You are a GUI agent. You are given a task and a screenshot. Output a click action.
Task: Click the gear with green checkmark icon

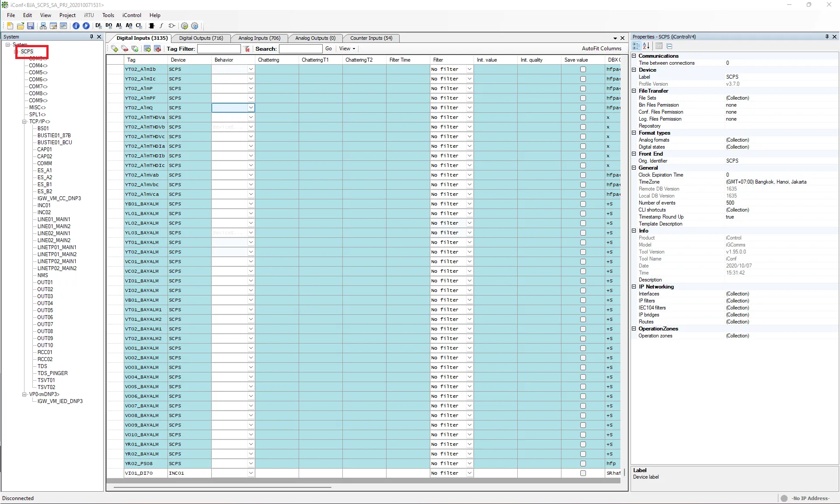185,26
